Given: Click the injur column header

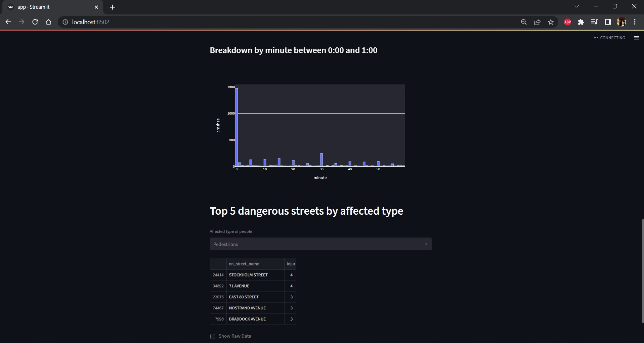Looking at the screenshot, I should coord(290,264).
